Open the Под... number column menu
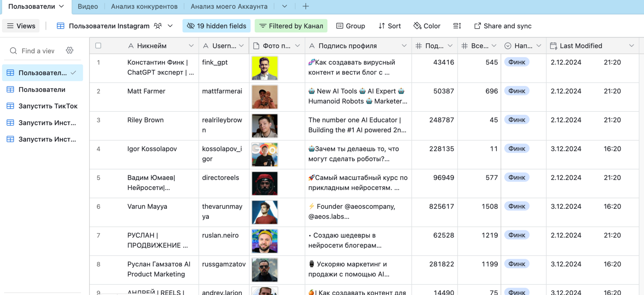Image resolution: width=644 pixels, height=295 pixels. pyautogui.click(x=450, y=46)
